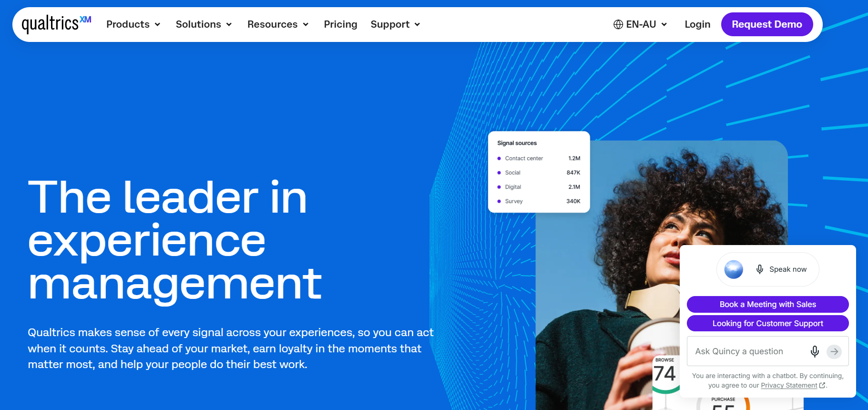Expand the Solutions chevron arrow

point(229,25)
